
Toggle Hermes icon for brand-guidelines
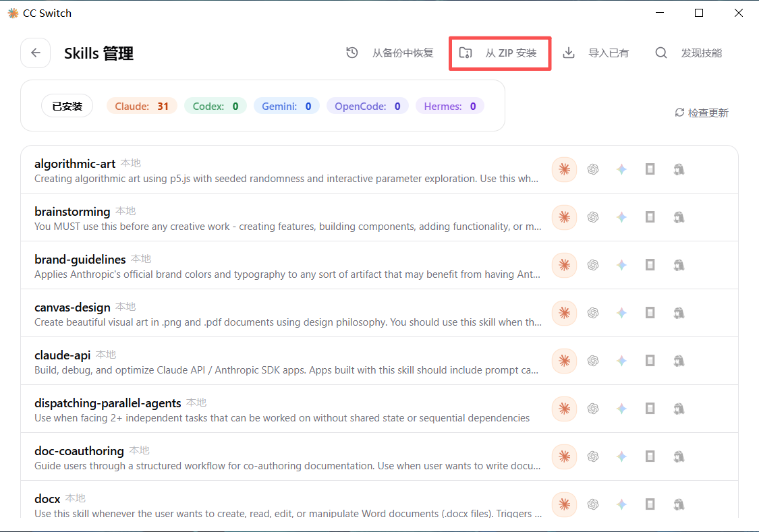tap(679, 265)
